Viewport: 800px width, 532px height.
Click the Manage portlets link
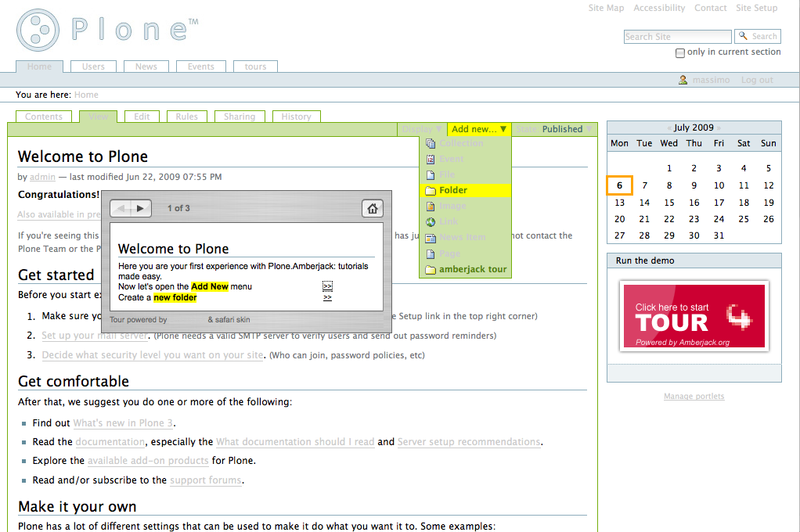click(694, 396)
